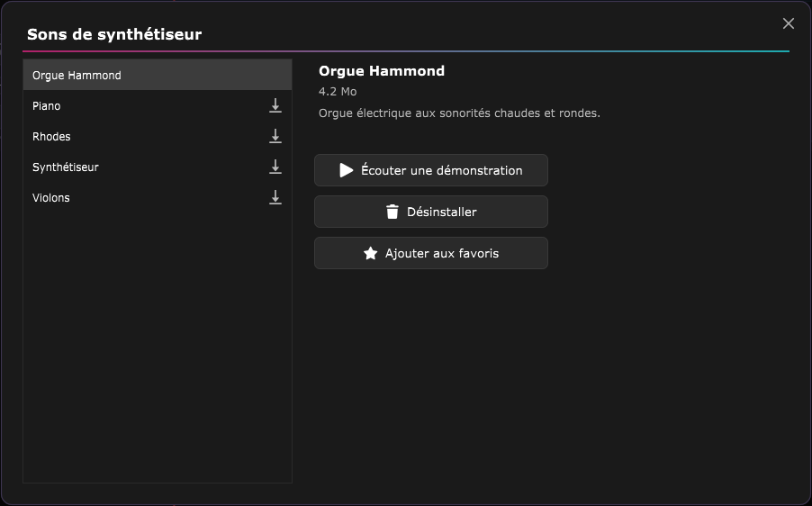Click the 4.2 Mo size label

point(338,92)
